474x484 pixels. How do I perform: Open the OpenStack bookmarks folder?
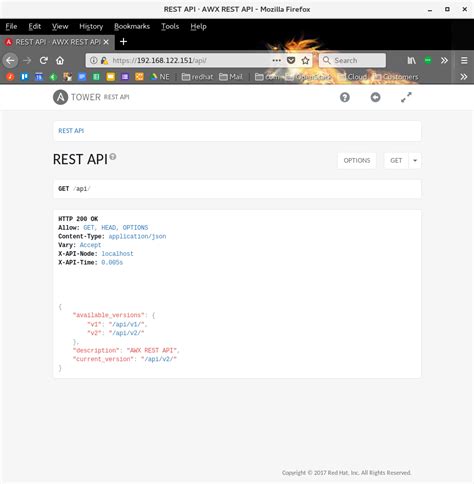pos(308,77)
